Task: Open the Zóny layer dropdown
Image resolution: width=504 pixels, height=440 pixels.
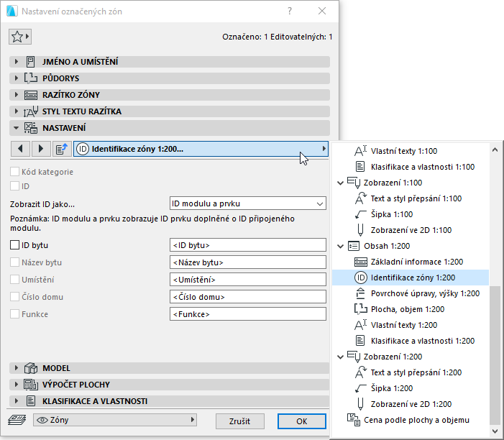Action: click(x=115, y=420)
